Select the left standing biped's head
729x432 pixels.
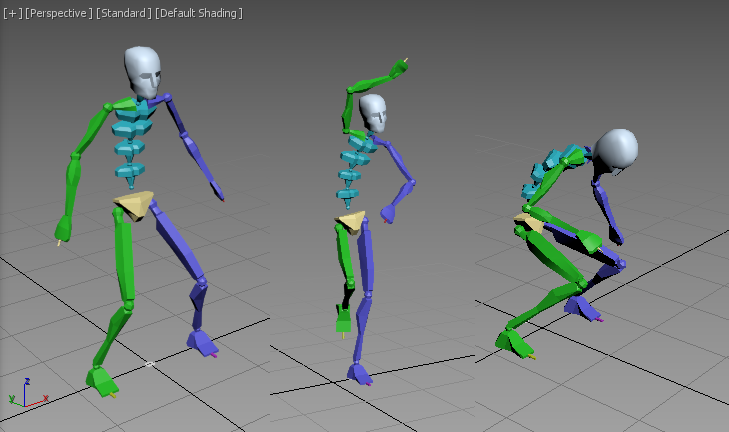point(143,72)
